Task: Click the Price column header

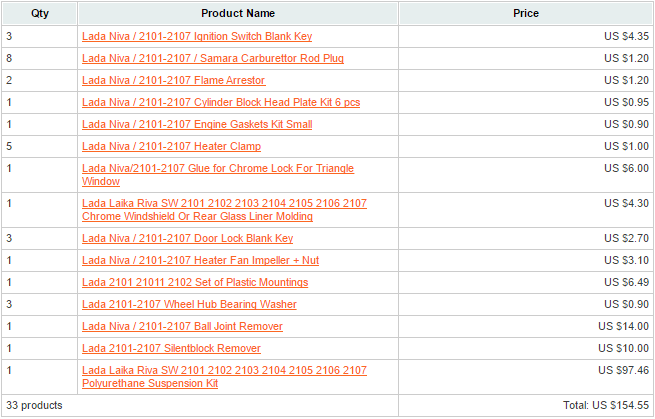Action: click(x=525, y=13)
